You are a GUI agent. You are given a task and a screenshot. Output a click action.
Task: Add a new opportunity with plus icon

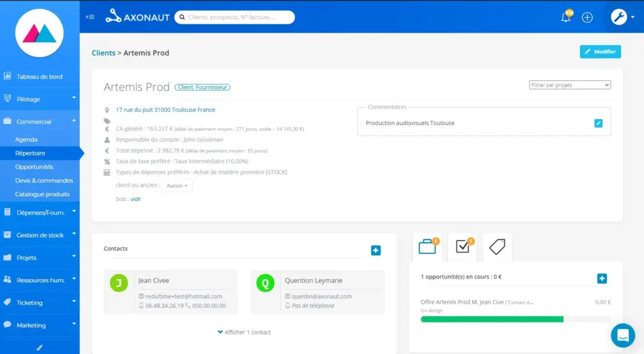[601, 279]
